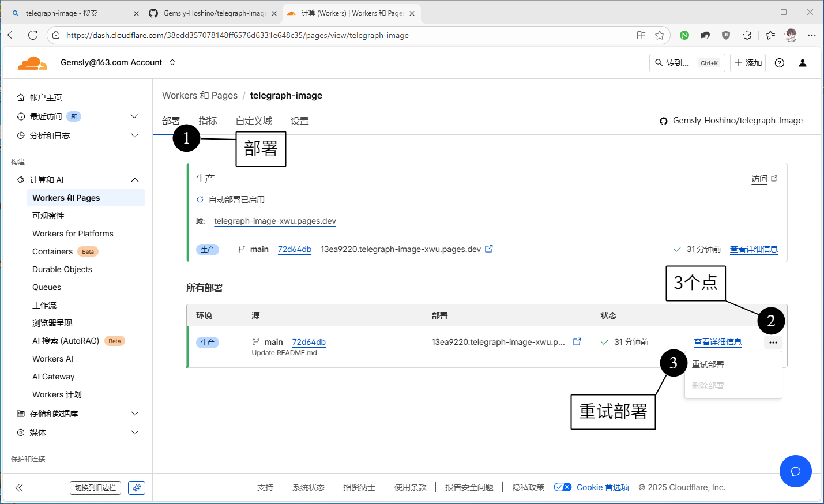Open the account switcher dropdown
The image size is (824, 504).
pyautogui.click(x=172, y=62)
